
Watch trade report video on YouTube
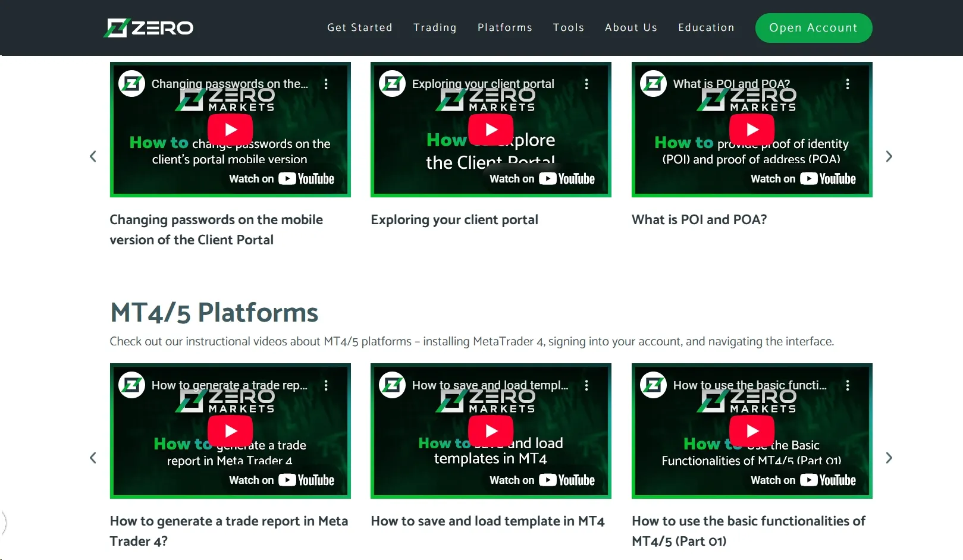[x=281, y=480]
